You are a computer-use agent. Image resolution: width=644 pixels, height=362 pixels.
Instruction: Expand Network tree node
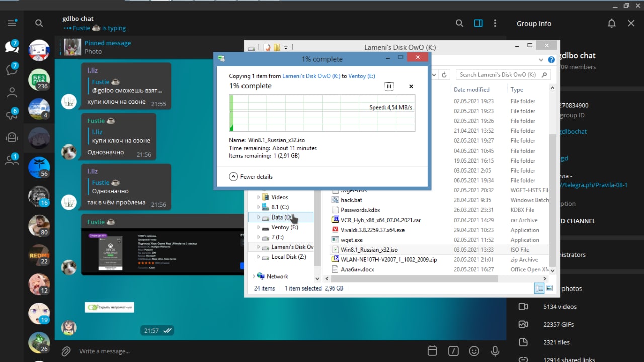pyautogui.click(x=254, y=276)
